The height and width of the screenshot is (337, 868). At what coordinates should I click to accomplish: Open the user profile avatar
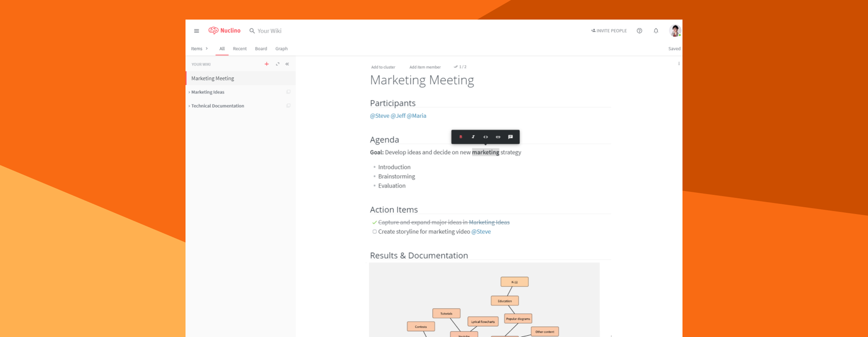click(675, 31)
